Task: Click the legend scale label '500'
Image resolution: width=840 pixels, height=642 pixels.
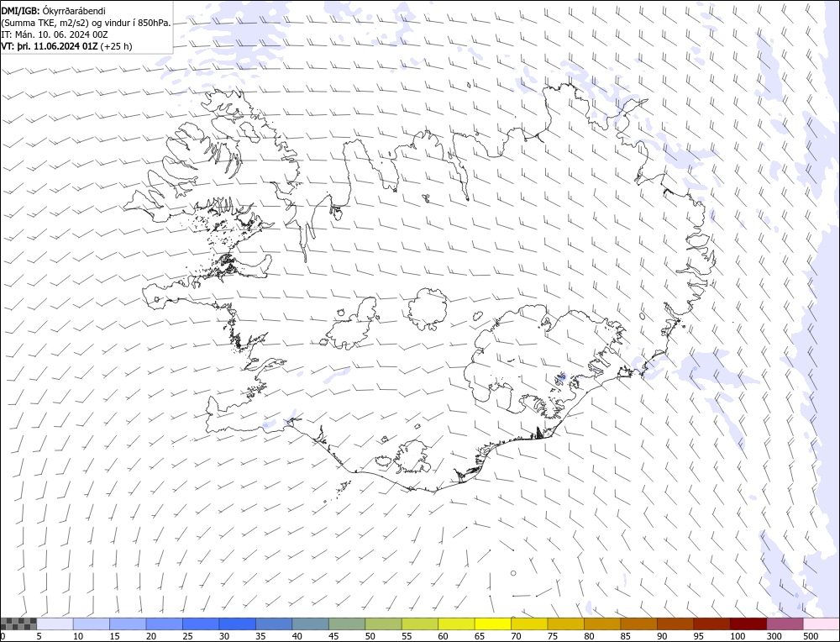Action: [811, 636]
